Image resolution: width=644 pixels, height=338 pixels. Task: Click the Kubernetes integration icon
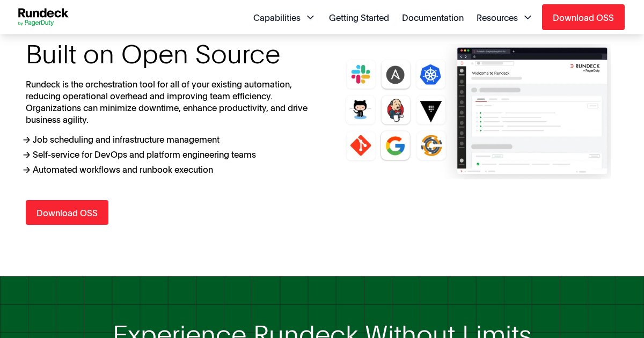point(430,74)
